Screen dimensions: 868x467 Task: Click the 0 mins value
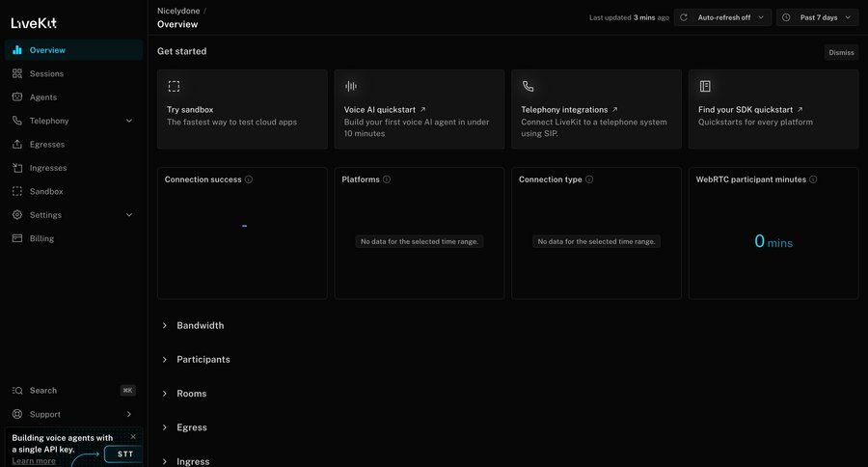[773, 241]
